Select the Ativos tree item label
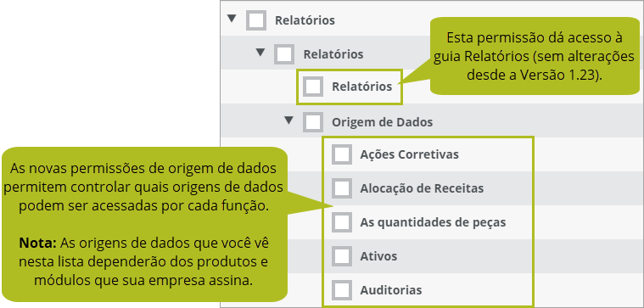Image resolution: width=644 pixels, height=308 pixels. [378, 256]
